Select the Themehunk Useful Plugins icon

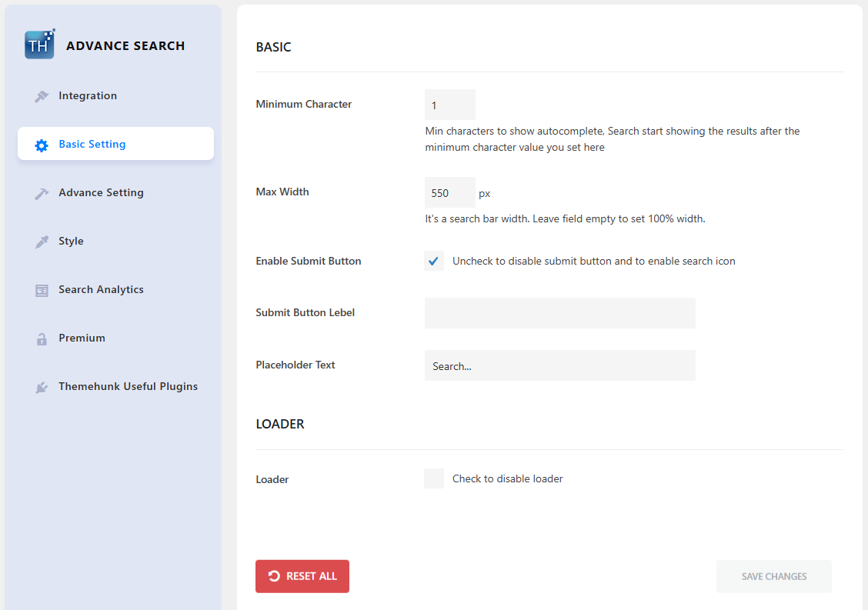[42, 387]
